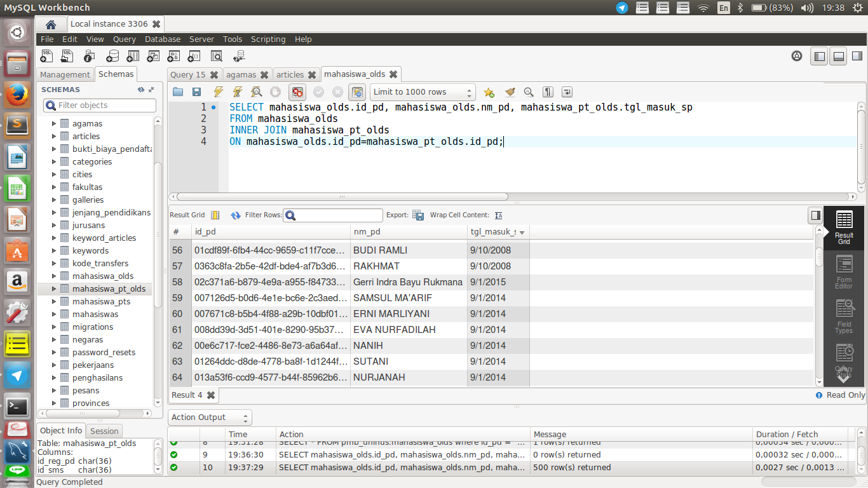Create new schema toolbar icon

112,56
